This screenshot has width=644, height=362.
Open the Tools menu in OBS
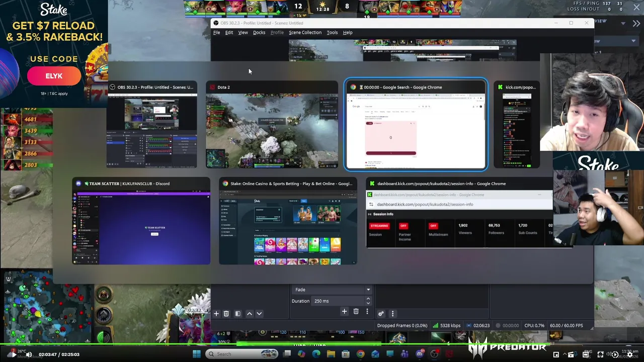coord(332,32)
